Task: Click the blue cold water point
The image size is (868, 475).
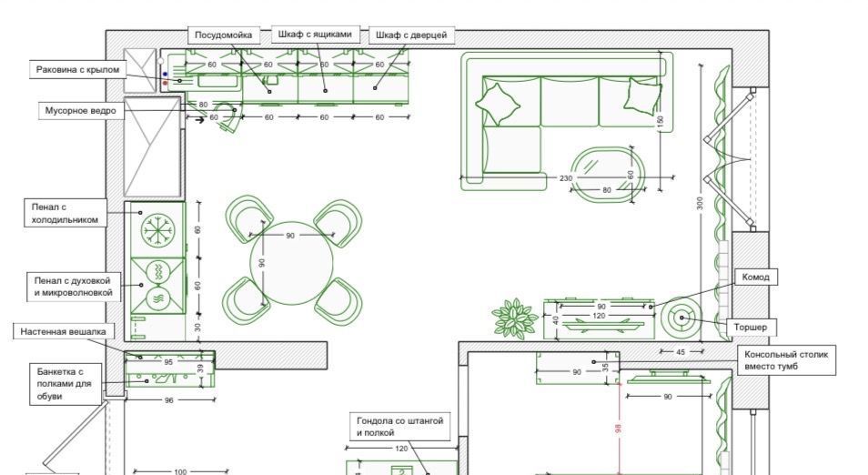Action: [x=165, y=74]
